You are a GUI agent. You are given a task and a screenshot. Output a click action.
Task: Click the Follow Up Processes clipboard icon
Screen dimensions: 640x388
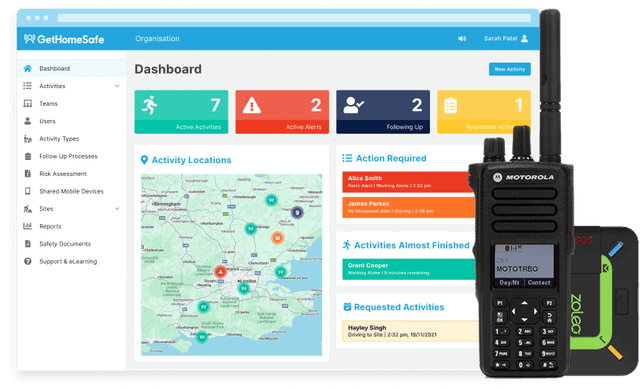tap(28, 156)
